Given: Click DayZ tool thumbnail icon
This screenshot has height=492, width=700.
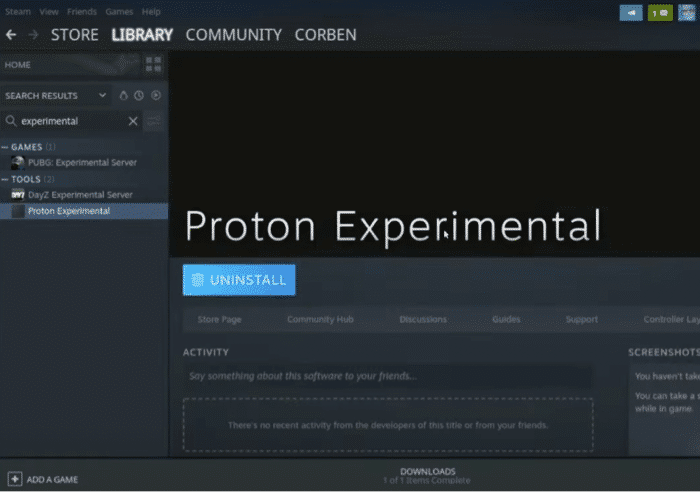Looking at the screenshot, I should 18,195.
